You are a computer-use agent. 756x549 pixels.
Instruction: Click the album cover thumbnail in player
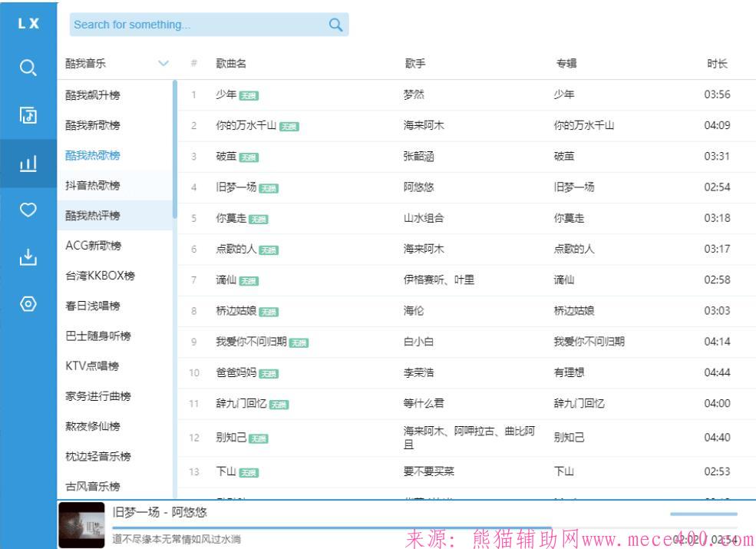81,526
